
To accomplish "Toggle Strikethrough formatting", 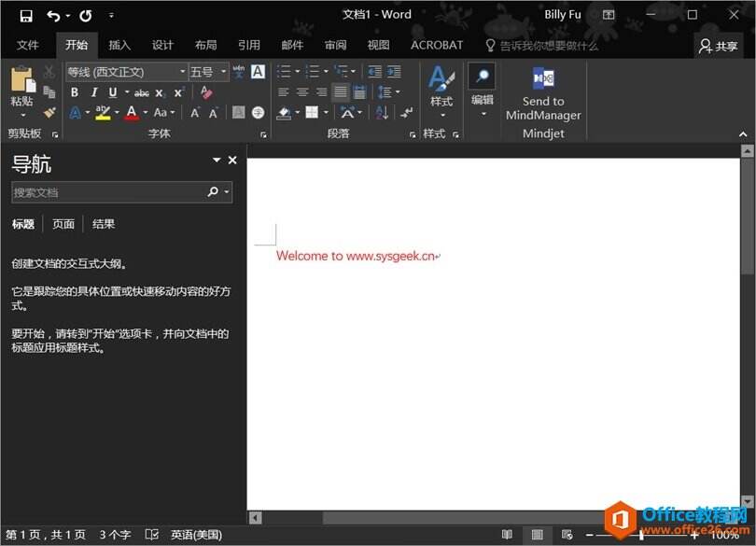I will [x=141, y=92].
